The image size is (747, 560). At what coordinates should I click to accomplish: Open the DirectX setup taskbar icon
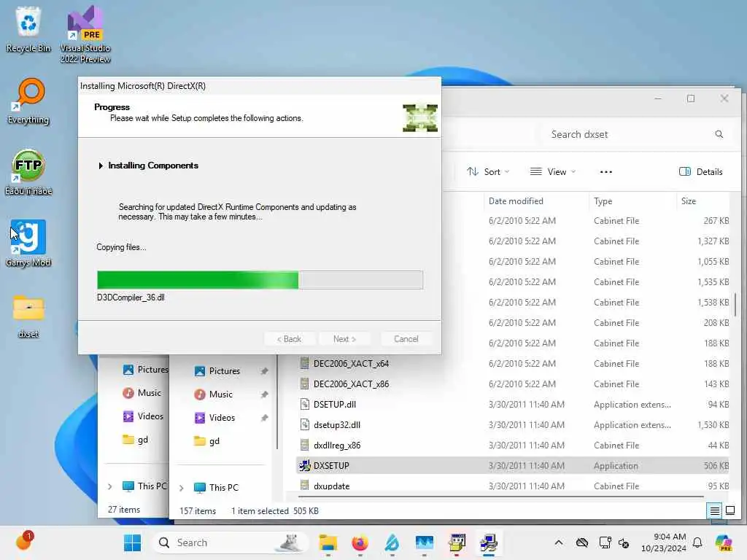pos(489,542)
